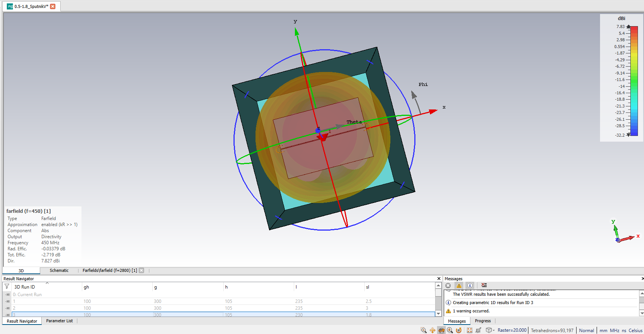This screenshot has width=644, height=334.
Task: Click the dBi color scale bar
Action: click(634, 81)
